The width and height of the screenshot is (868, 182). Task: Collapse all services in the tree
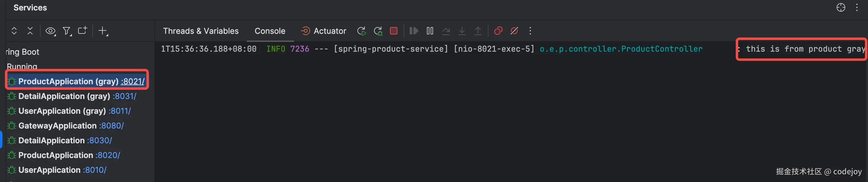point(30,31)
